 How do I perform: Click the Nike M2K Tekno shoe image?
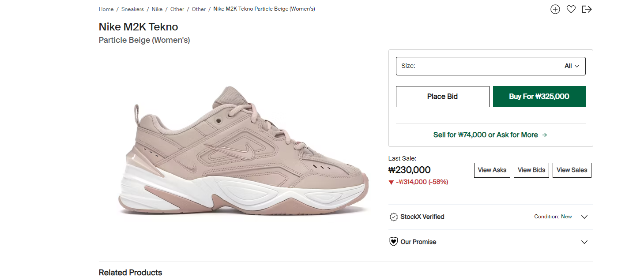(x=245, y=151)
